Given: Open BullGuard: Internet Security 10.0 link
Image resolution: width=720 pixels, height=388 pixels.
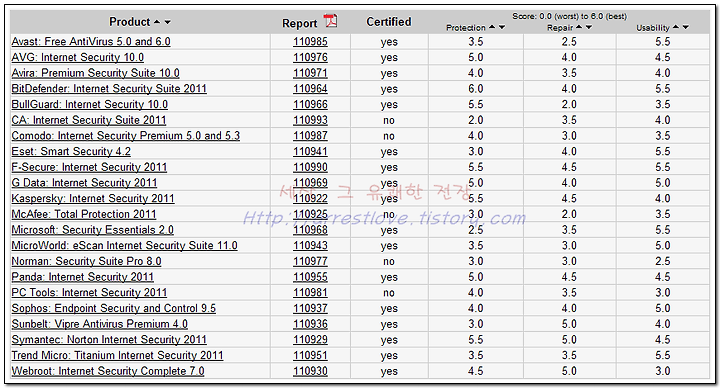Looking at the screenshot, I should coord(90,104).
